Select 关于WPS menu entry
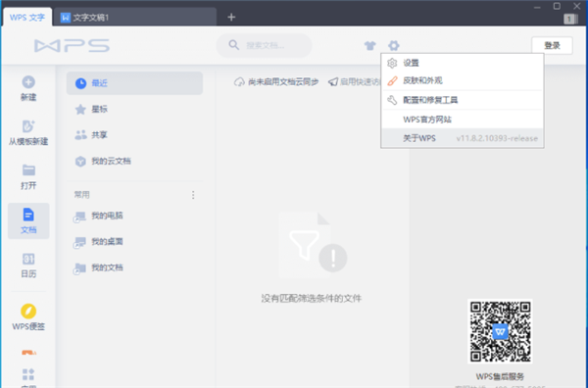The width and height of the screenshot is (588, 388). pyautogui.click(x=462, y=138)
